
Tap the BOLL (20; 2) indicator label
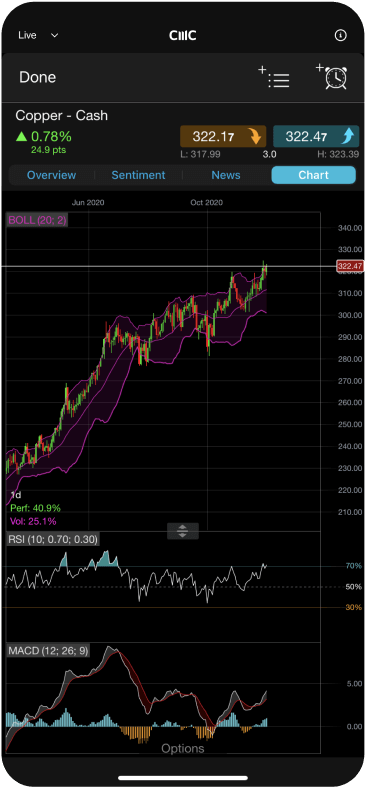[37, 220]
